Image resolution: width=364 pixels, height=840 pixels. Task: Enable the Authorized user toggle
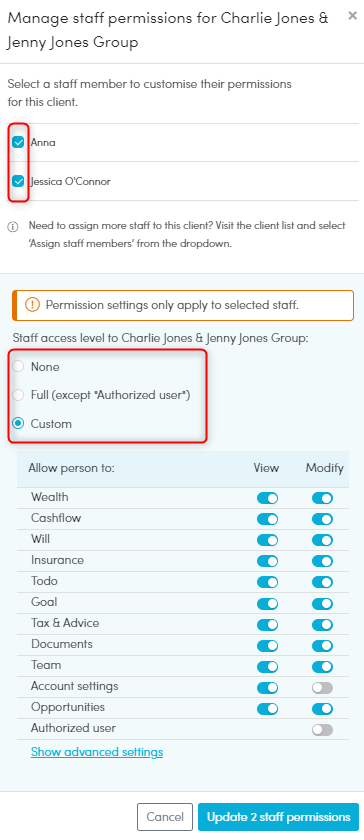pyautogui.click(x=322, y=730)
